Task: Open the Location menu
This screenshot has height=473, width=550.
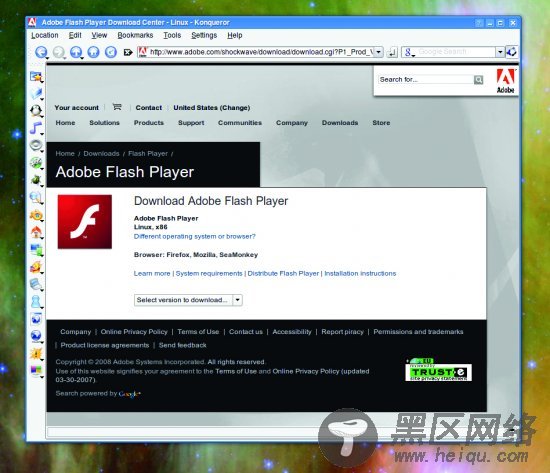Action: pos(45,35)
